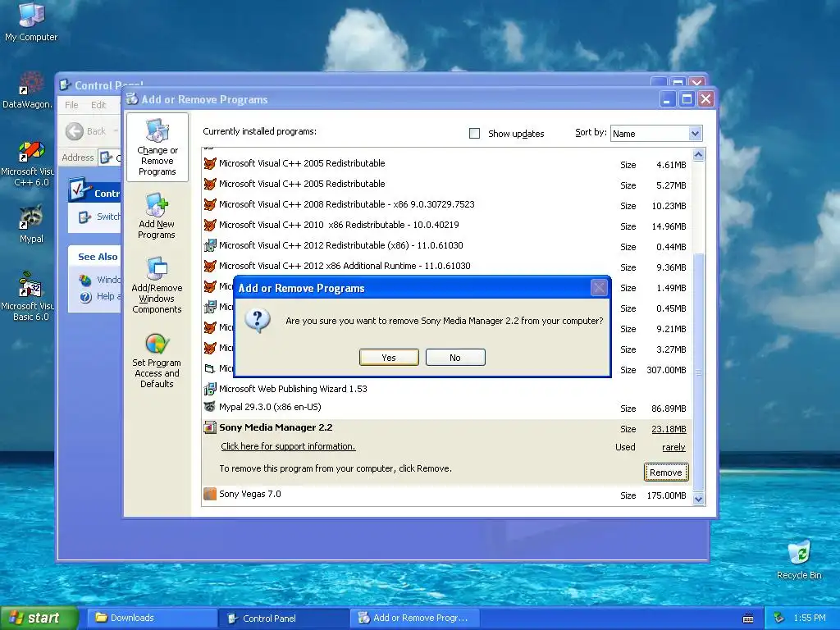Click Mypal 29.3.0 raccoon icon in list
This screenshot has height=630, width=840.
[x=210, y=407]
